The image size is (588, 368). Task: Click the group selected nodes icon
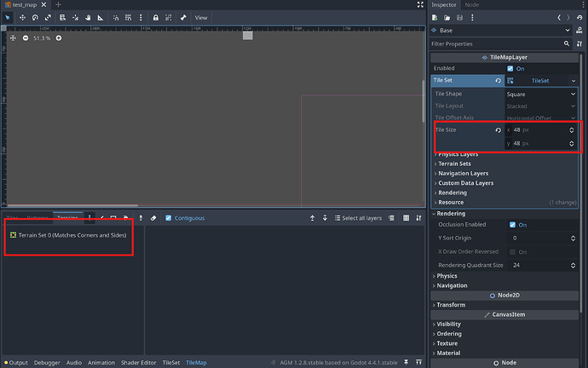pyautogui.click(x=169, y=18)
